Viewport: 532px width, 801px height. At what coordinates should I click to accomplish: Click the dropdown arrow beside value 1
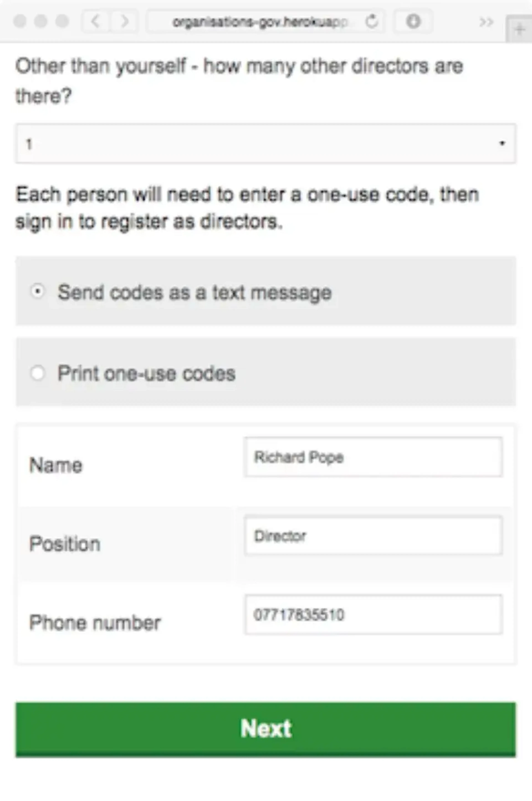[x=502, y=143]
